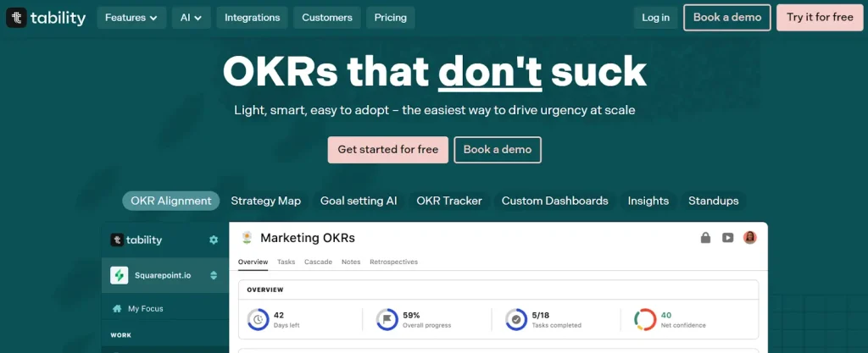Expand the AI dropdown menu
The width and height of the screenshot is (868, 353).
(191, 18)
